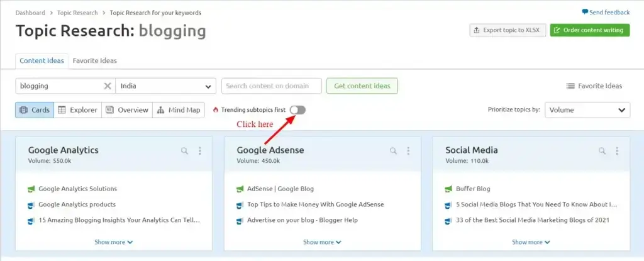Click megaphone icon beside AdSense | Google Blog
The height and width of the screenshot is (261, 644).
[240, 189]
